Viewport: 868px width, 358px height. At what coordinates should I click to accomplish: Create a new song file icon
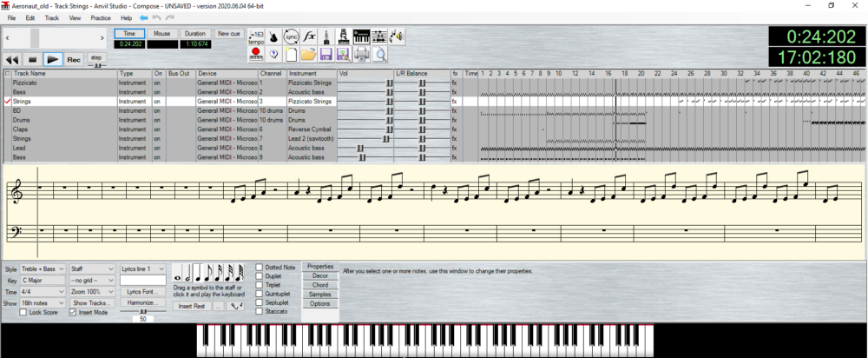(291, 55)
